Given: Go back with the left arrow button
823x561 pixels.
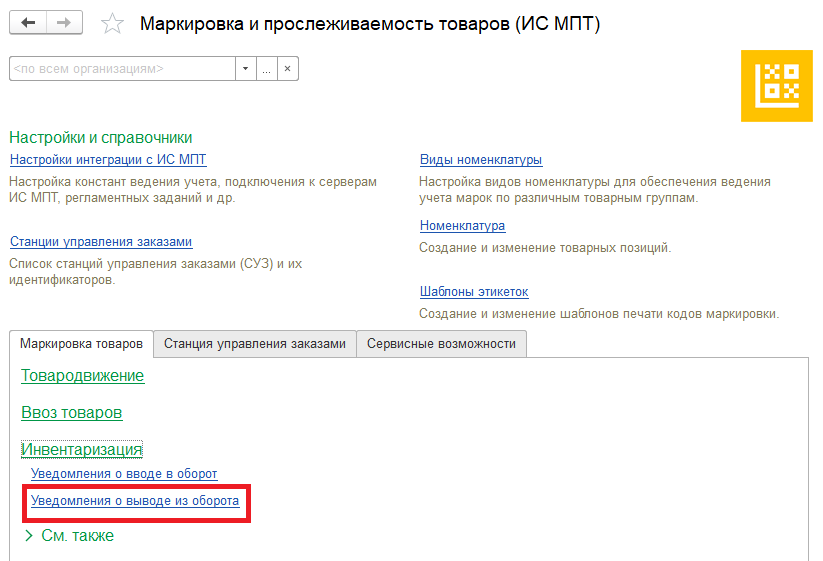Looking at the screenshot, I should click(x=28, y=23).
